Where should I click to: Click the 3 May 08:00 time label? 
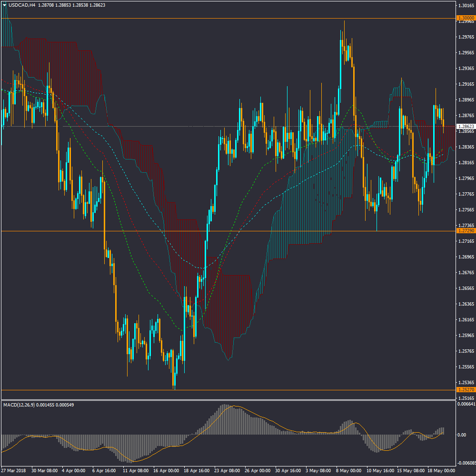[318, 470]
